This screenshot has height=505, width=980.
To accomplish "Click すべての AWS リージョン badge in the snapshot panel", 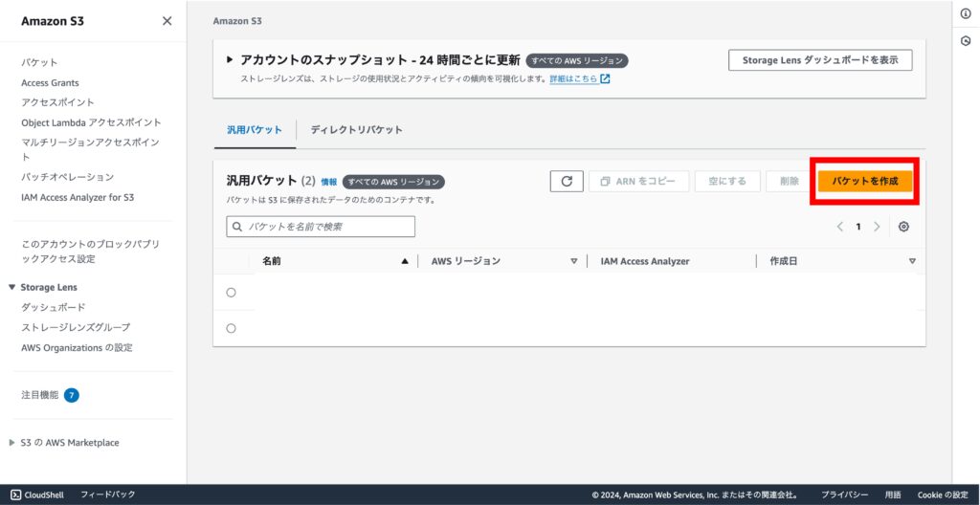I will (x=577, y=60).
